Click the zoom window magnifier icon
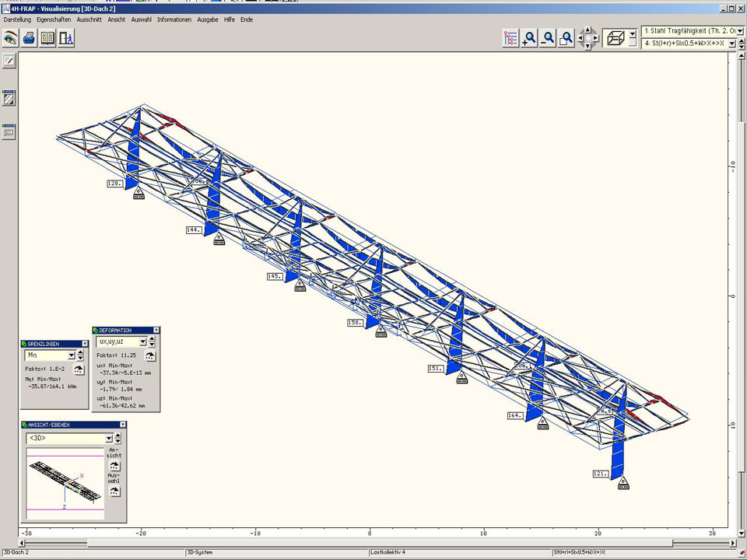The image size is (747, 560). pos(566,38)
